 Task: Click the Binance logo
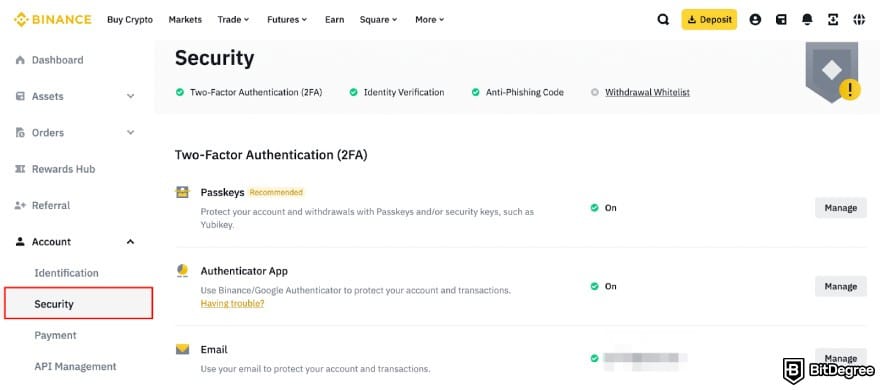pos(53,20)
